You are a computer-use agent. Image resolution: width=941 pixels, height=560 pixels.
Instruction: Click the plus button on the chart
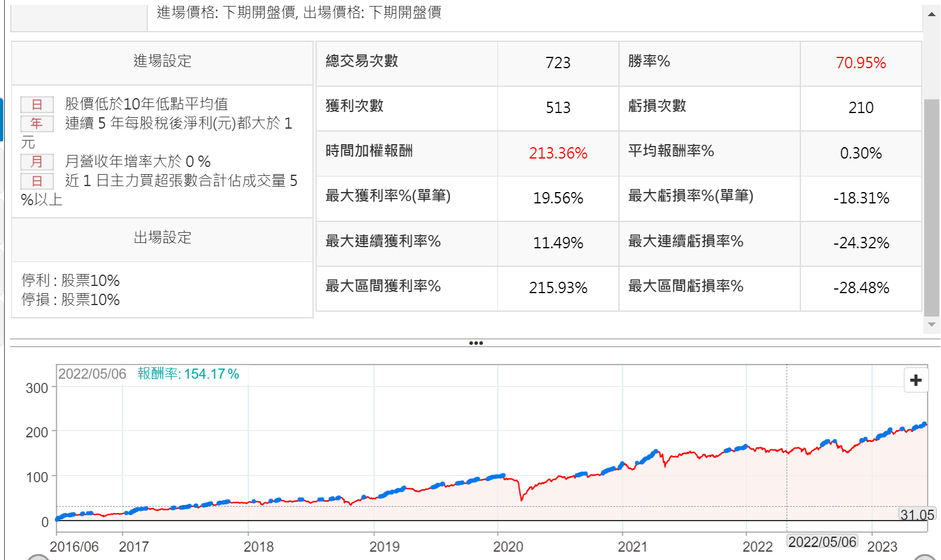[x=915, y=381]
